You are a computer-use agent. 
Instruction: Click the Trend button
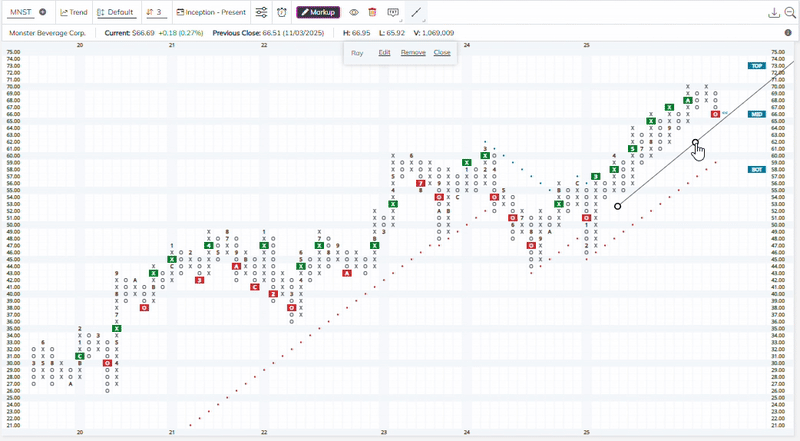coord(74,12)
